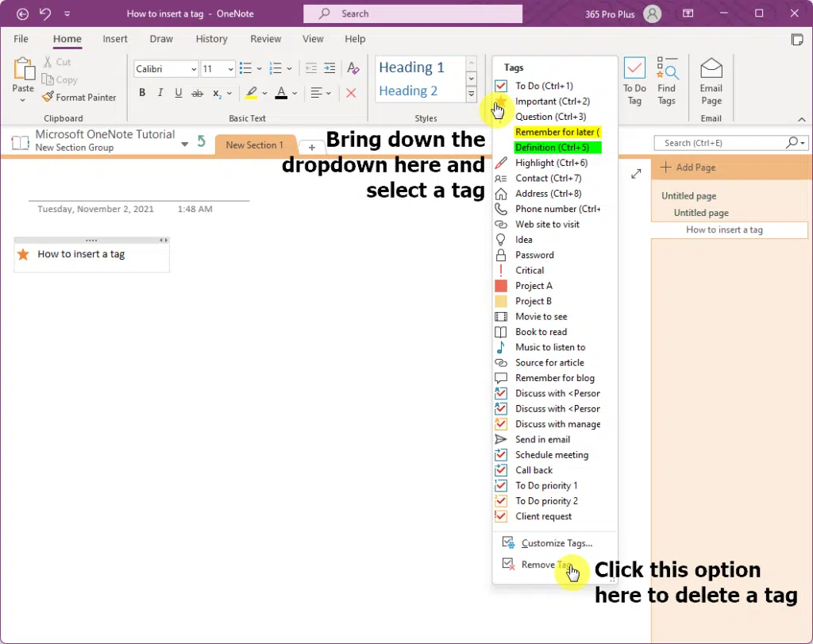Expand the Styles gallery more button
This screenshot has height=644, width=813.
[472, 94]
